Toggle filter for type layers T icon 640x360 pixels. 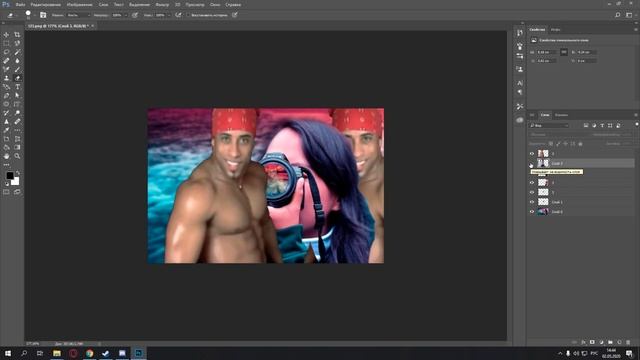[602, 126]
